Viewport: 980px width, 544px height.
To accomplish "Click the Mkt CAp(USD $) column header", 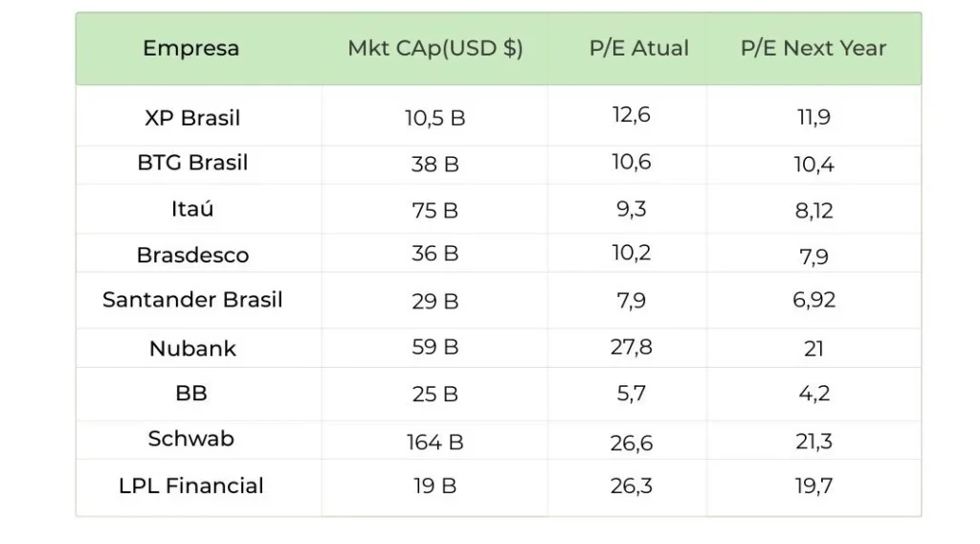I will pyautogui.click(x=435, y=48).
